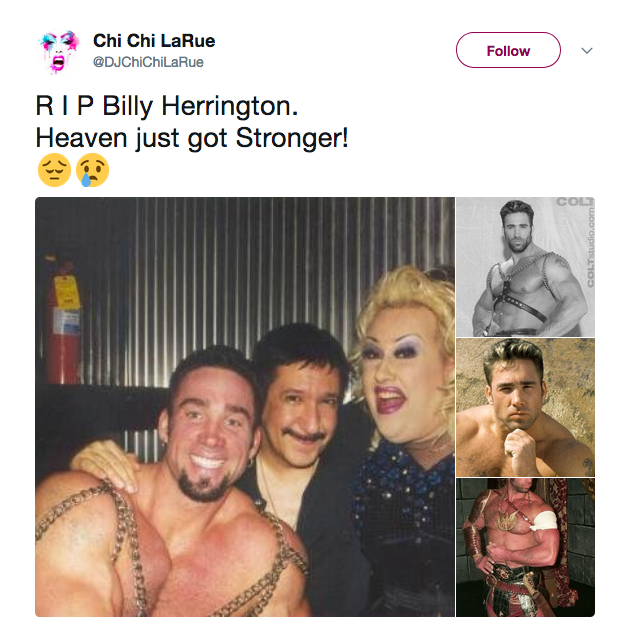Image resolution: width=630 pixels, height=622 pixels.
Task: Open the middle thumbnail with stone backdrop
Action: (525, 407)
